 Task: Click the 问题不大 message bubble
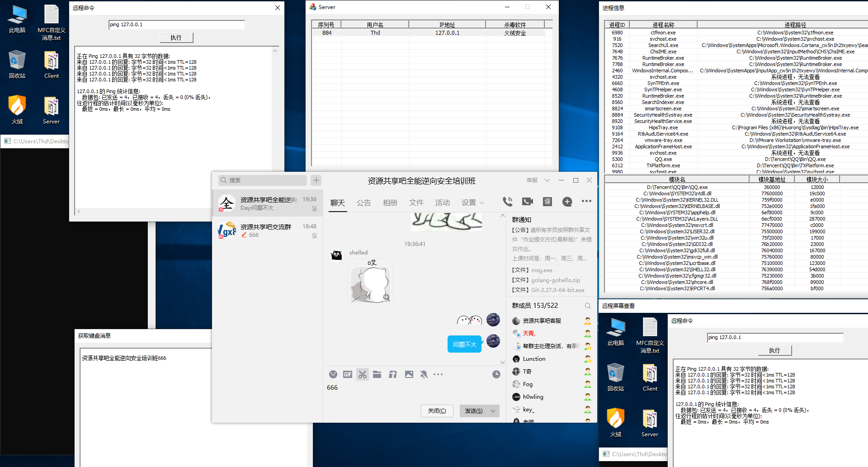(464, 344)
